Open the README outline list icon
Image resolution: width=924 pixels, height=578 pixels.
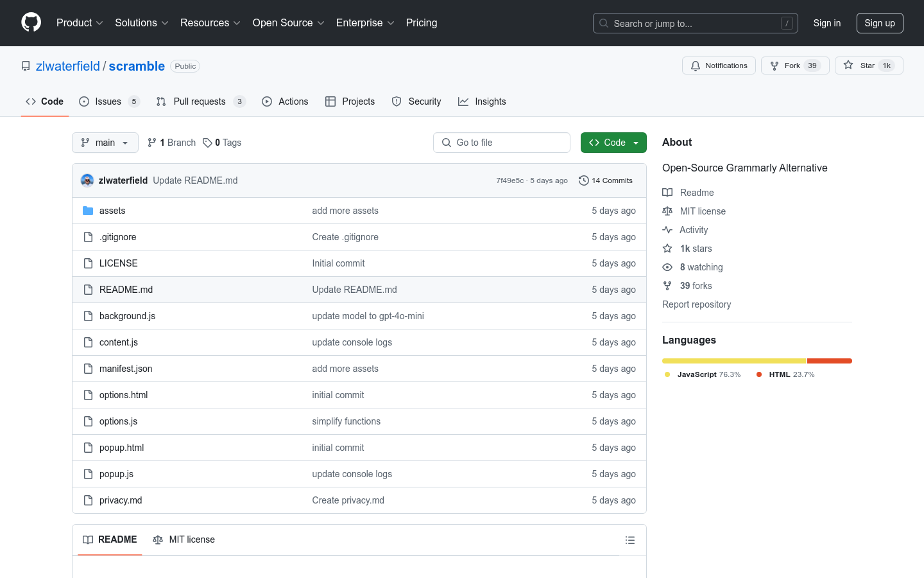tap(630, 540)
